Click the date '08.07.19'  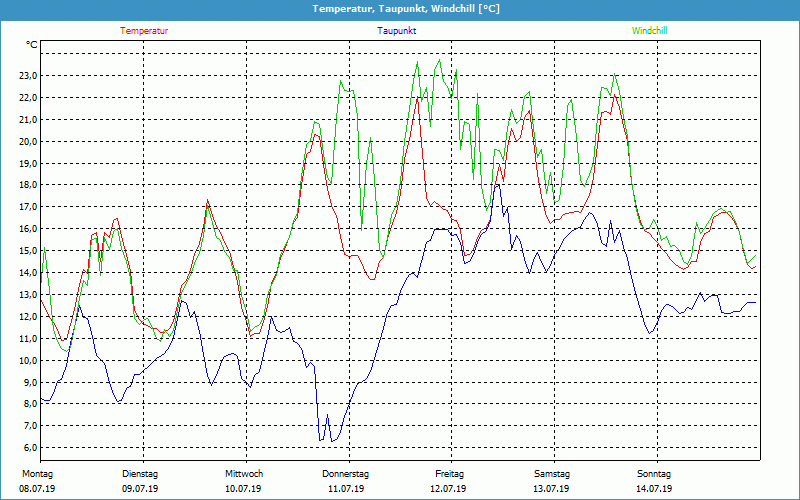pos(37,489)
